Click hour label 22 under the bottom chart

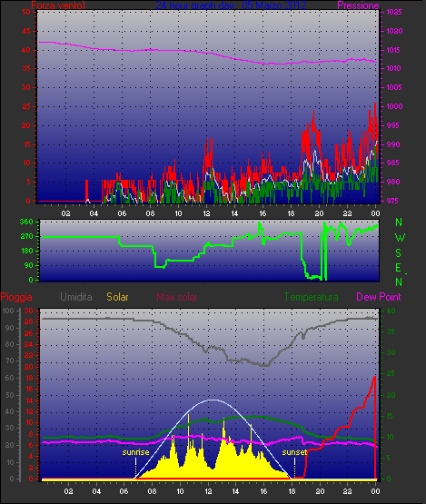(347, 491)
